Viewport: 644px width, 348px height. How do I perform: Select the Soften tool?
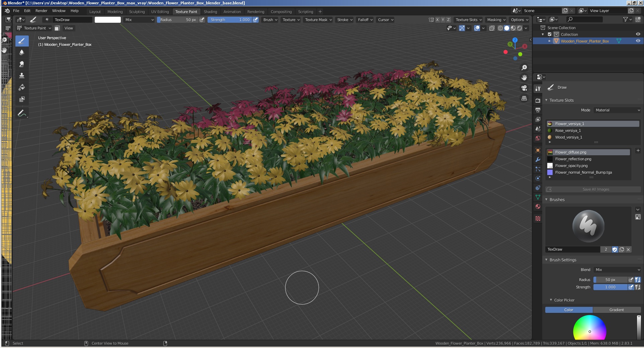(x=22, y=53)
